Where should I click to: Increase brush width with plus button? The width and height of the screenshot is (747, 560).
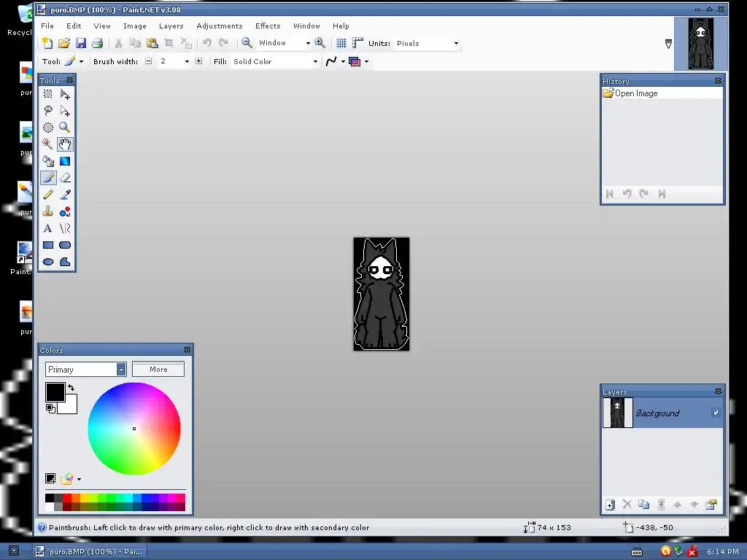(198, 61)
